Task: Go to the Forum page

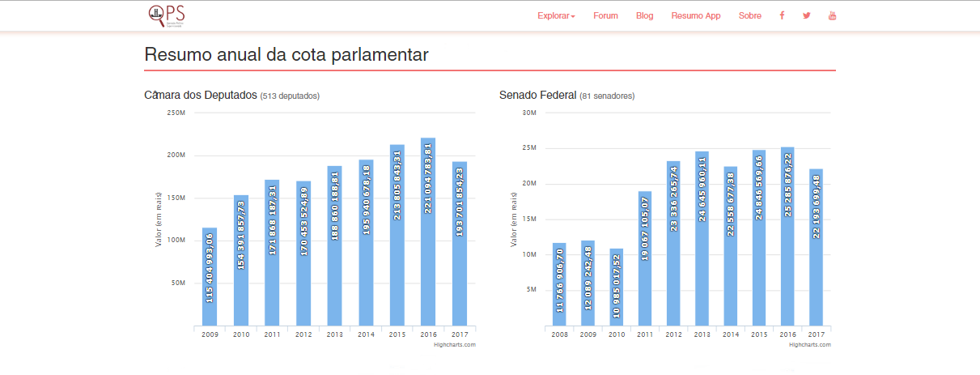Action: (605, 15)
